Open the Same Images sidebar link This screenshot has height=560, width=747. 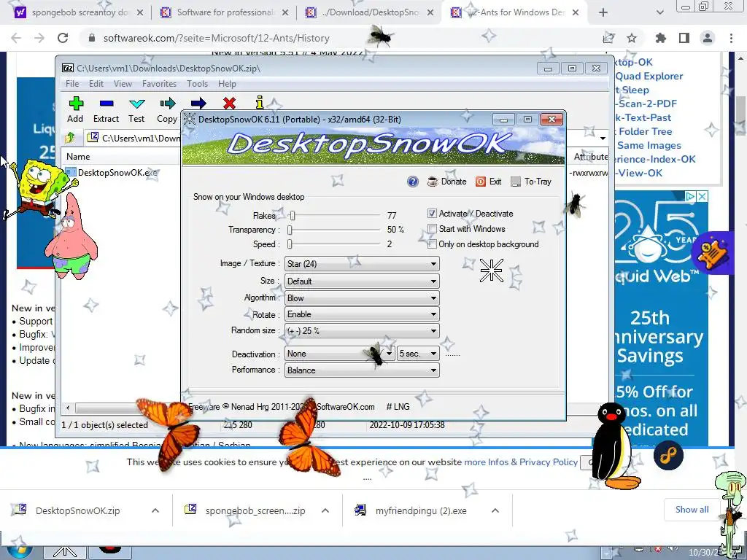649,146
